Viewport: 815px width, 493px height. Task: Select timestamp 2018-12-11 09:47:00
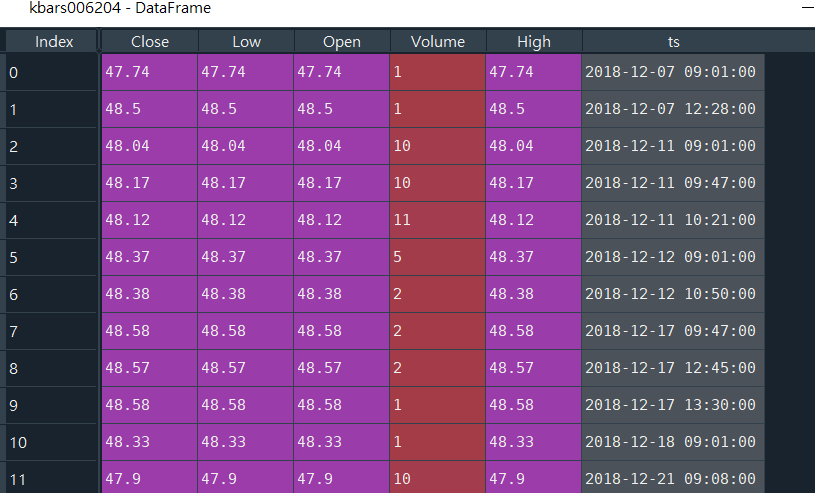click(673, 183)
